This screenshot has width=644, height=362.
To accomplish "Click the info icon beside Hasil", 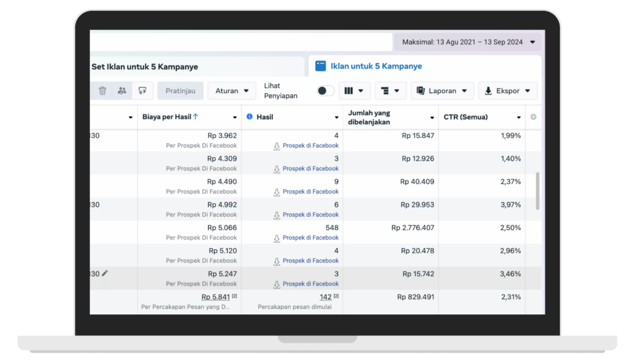I will tap(250, 117).
